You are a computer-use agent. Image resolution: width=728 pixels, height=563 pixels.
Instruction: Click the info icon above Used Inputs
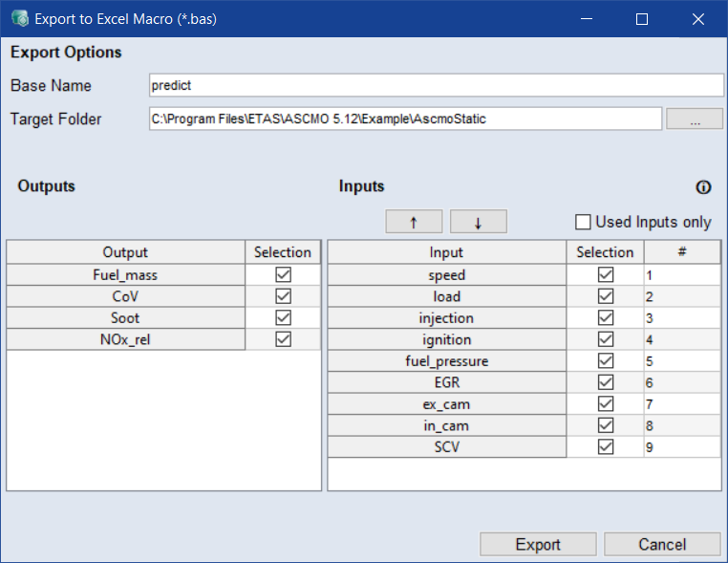pos(704,187)
